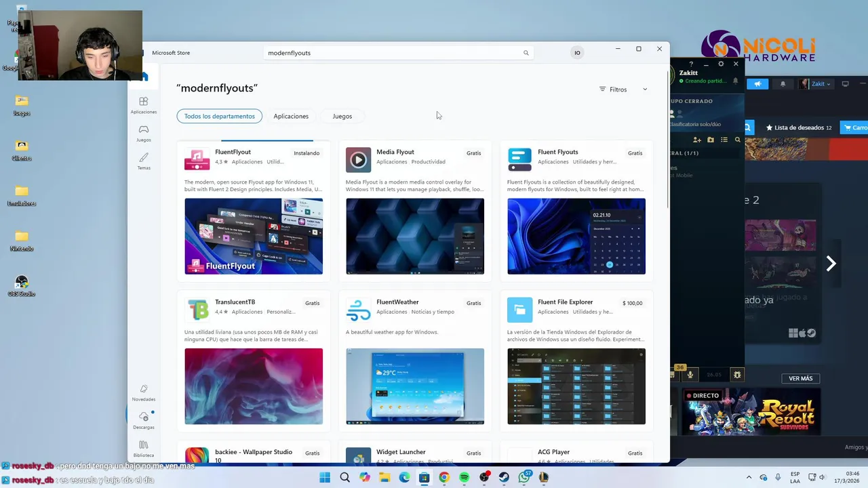Click Gratis button for Widget Launcher
The width and height of the screenshot is (868, 488).
473,453
